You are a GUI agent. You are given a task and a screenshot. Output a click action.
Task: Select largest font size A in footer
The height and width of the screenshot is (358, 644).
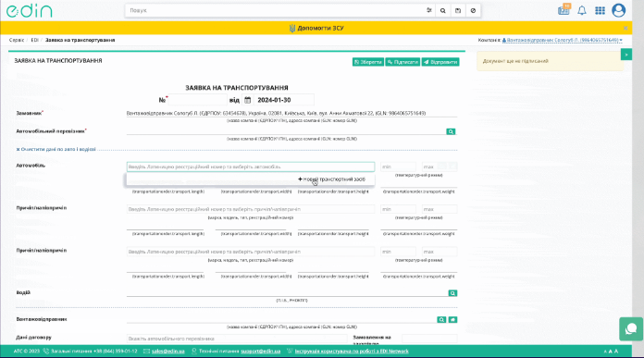(616, 351)
